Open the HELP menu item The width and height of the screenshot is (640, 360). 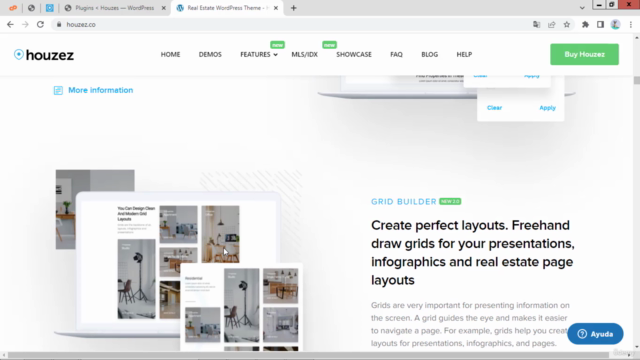click(464, 54)
